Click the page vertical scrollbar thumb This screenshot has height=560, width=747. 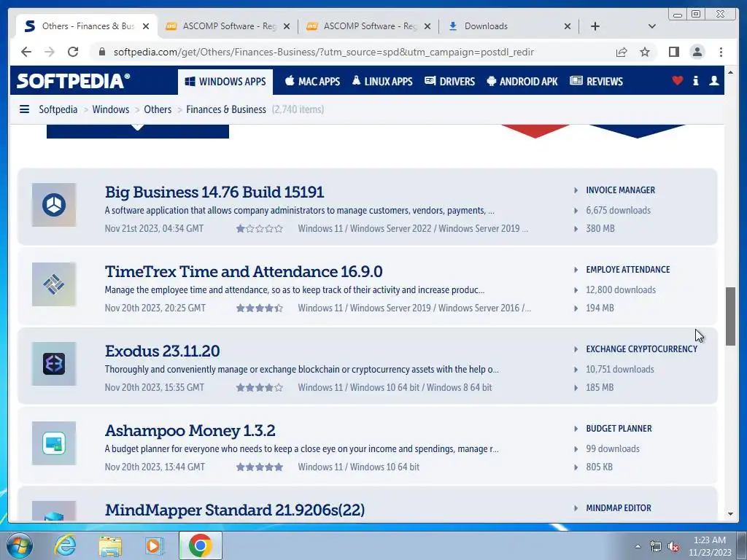point(730,316)
